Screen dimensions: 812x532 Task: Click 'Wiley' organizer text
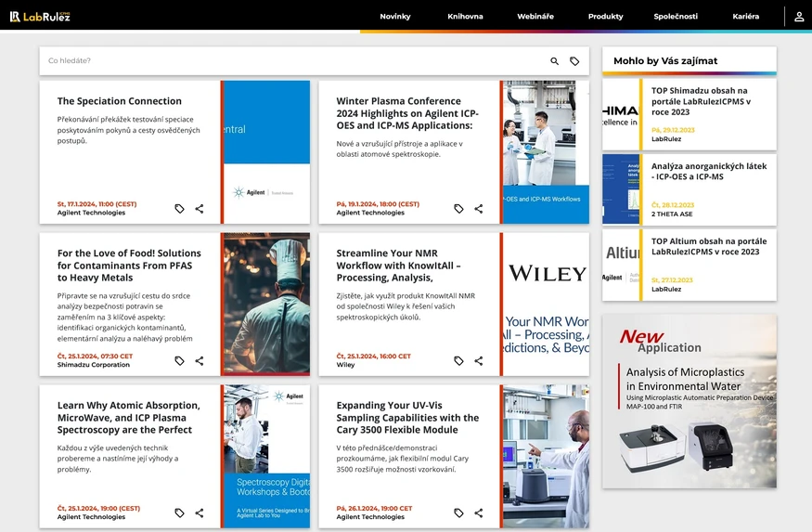pos(345,365)
